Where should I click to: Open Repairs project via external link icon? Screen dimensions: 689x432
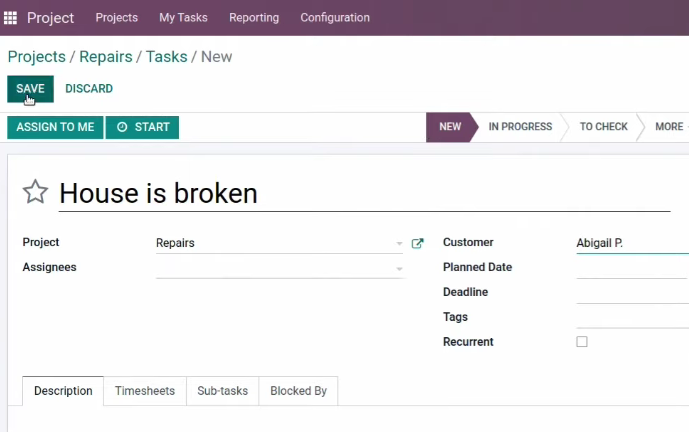pyautogui.click(x=417, y=243)
